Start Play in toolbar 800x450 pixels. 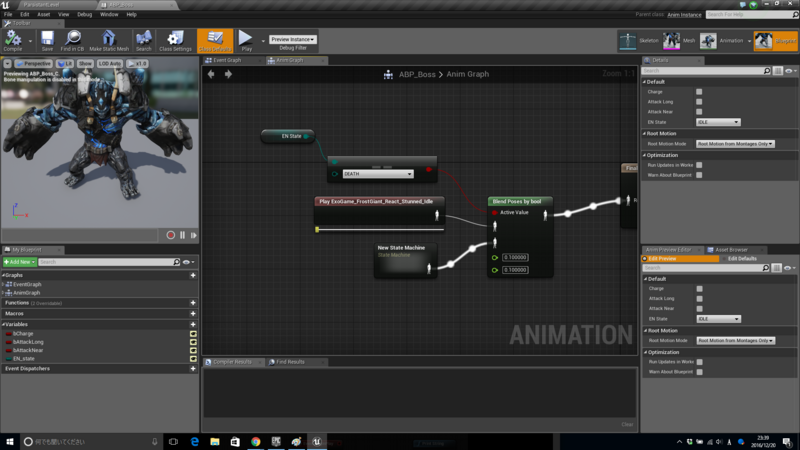point(246,40)
